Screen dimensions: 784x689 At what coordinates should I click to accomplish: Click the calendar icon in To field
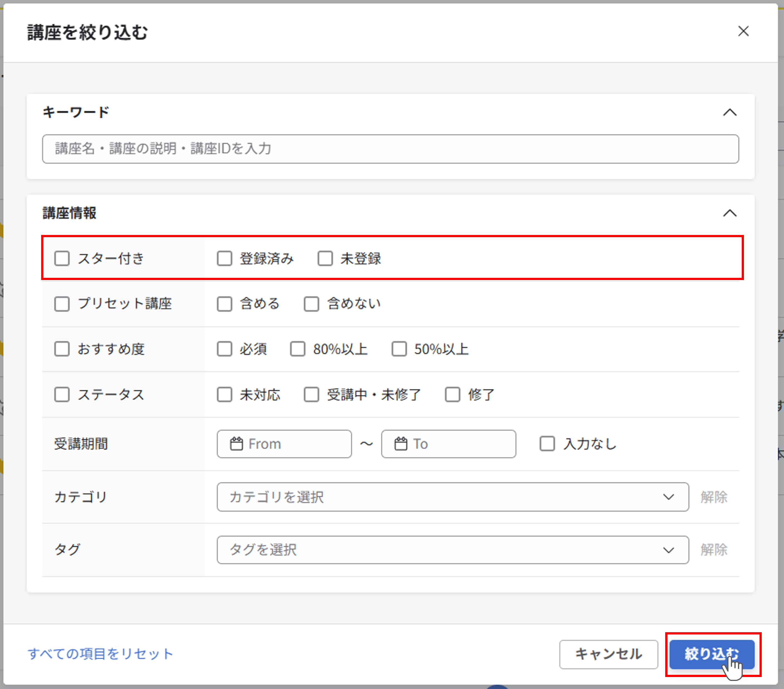(401, 444)
